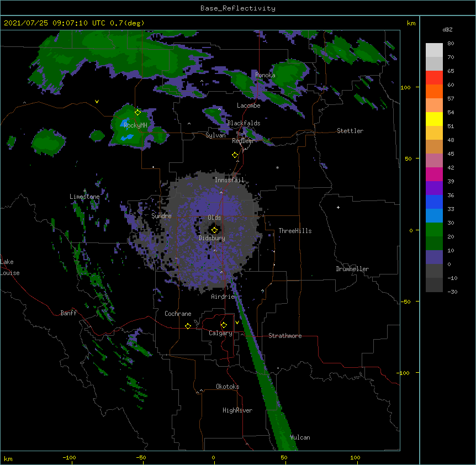The image size is (476, 465).
Task: Select the dark blue 33-36 dBZ legend band
Action: (x=434, y=202)
